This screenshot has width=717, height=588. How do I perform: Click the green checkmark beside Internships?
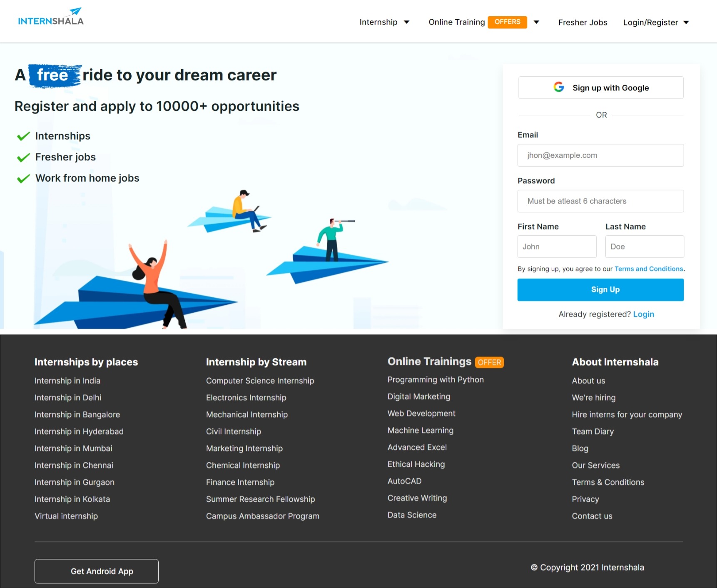click(x=23, y=136)
